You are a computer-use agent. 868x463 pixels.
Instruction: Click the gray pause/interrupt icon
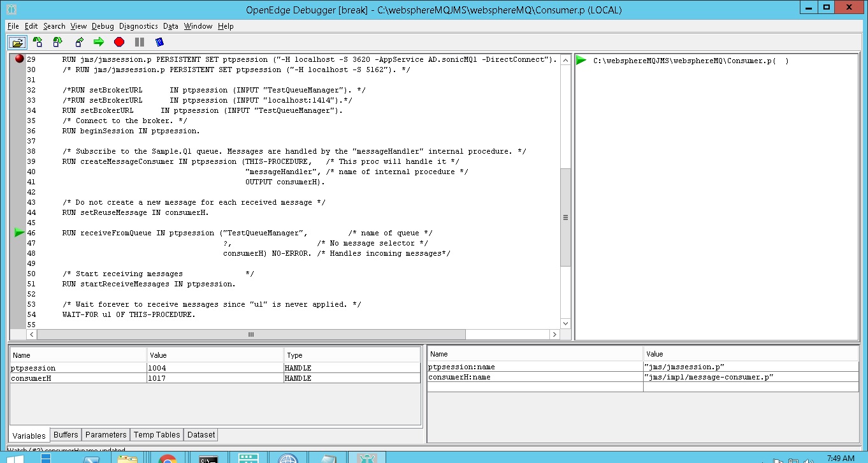[x=140, y=42]
